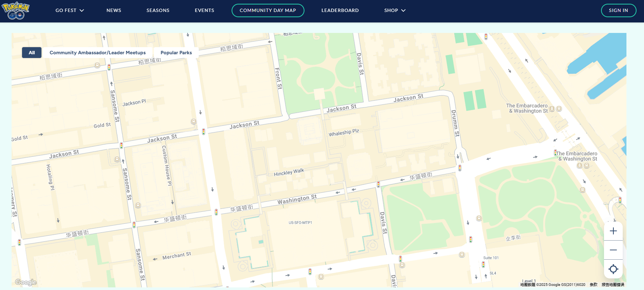
Task: Open the EVENTS menu item
Action: coord(204,10)
